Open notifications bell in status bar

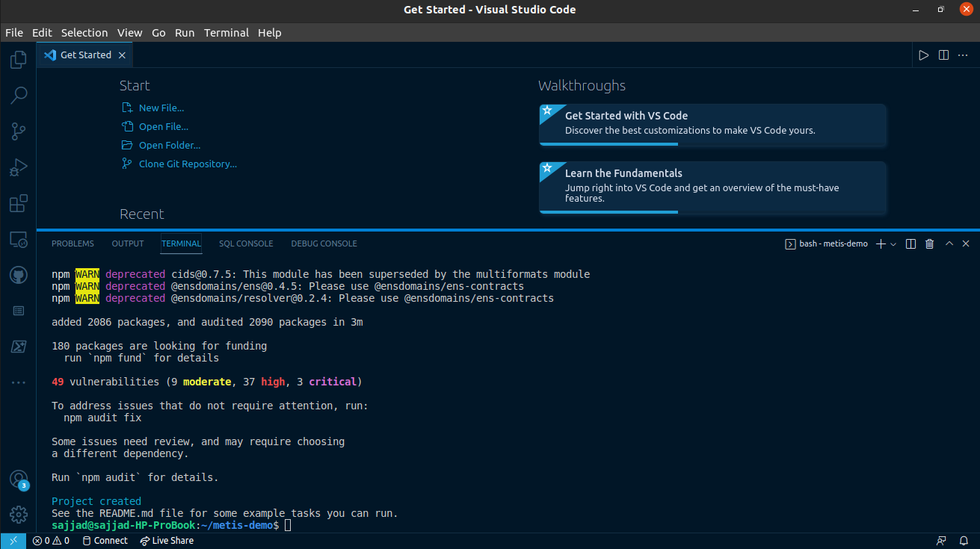point(963,541)
